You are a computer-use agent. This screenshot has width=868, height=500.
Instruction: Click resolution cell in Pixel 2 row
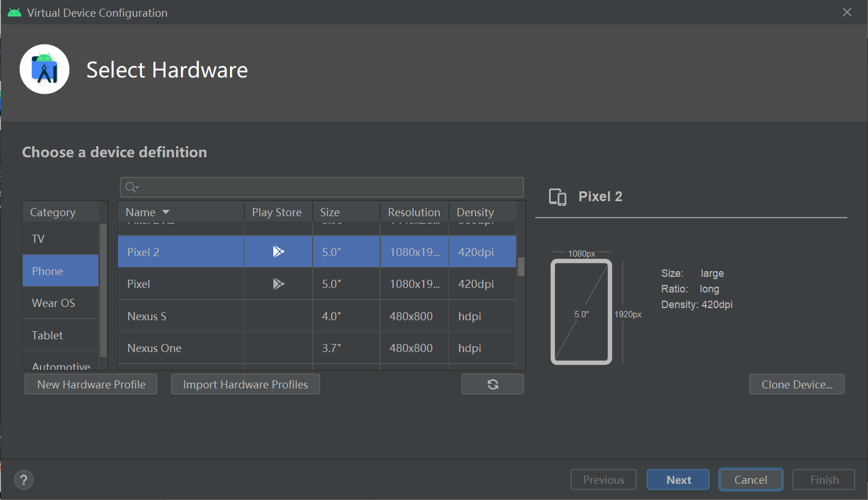[414, 252]
